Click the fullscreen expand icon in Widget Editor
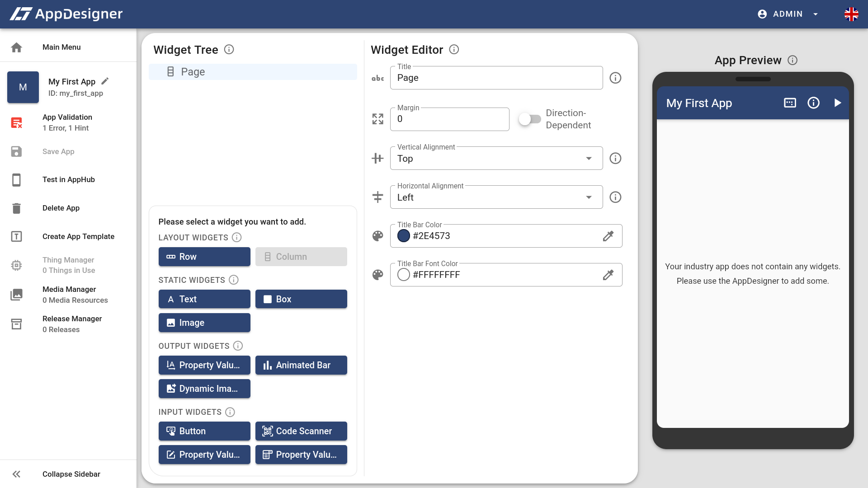The image size is (868, 488). [x=378, y=119]
